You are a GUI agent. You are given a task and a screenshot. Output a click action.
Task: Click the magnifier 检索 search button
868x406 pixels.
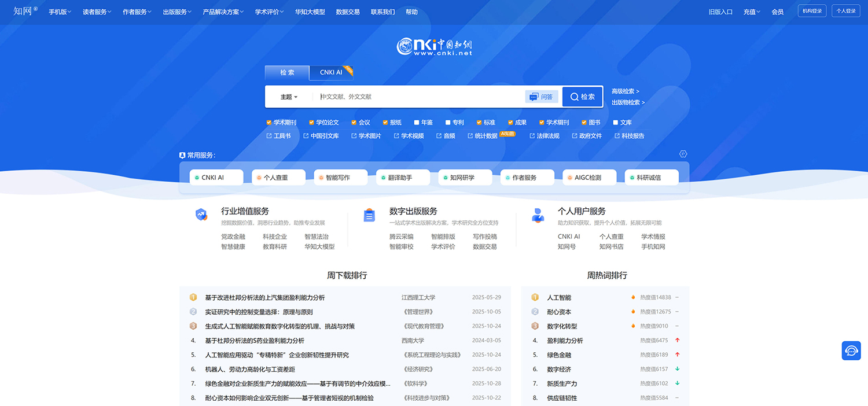pyautogui.click(x=582, y=97)
